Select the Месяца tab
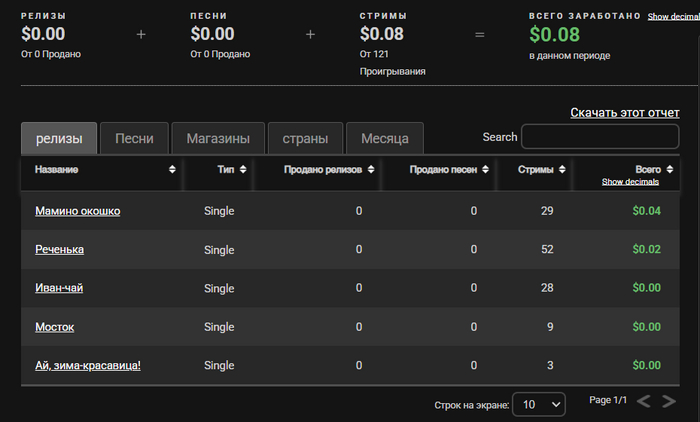Screen dimensions: 700x422 (385, 138)
